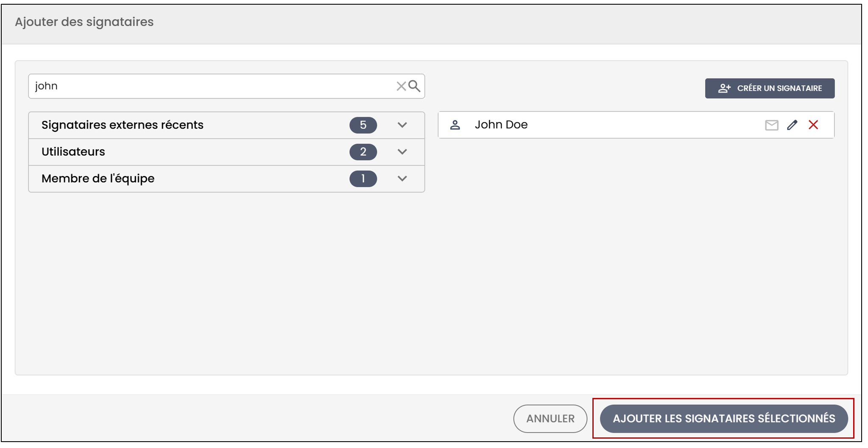Click Annuler to cancel the dialog

[550, 418]
